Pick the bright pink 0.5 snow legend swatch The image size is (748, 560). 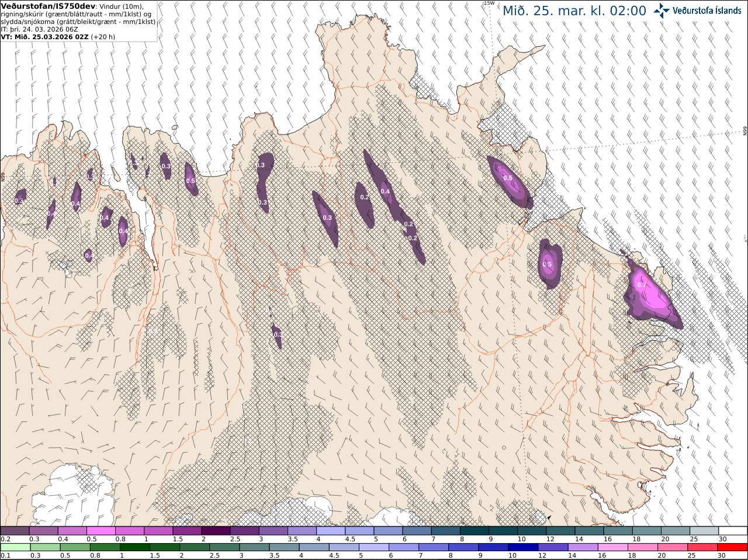[101, 531]
